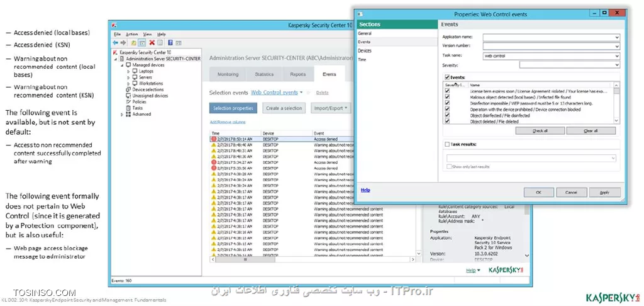This screenshot has height=306, width=644.
Task: Click the Properties toolbar icon after the red X
Action: pyautogui.click(x=160, y=42)
